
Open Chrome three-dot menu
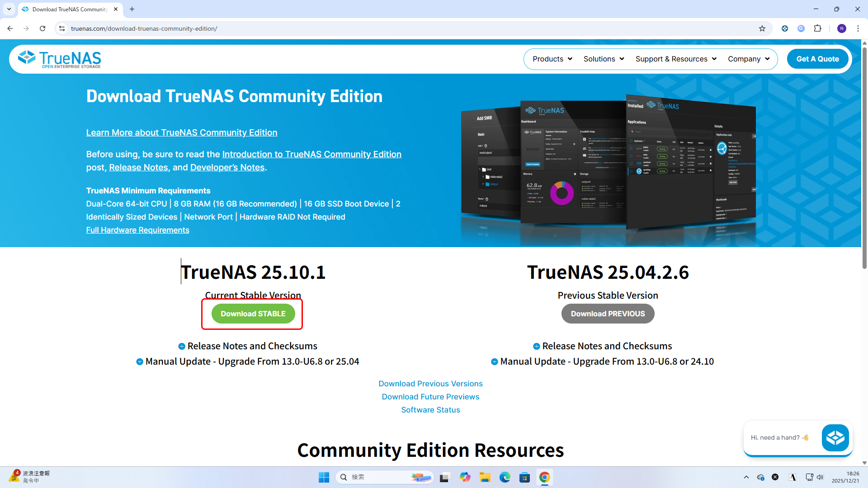pos(858,28)
